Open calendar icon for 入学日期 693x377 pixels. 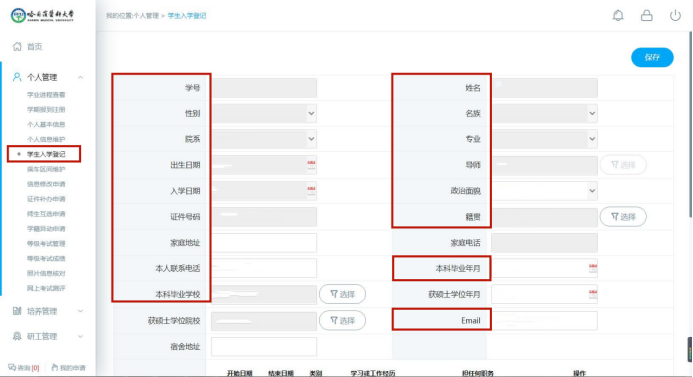(311, 190)
